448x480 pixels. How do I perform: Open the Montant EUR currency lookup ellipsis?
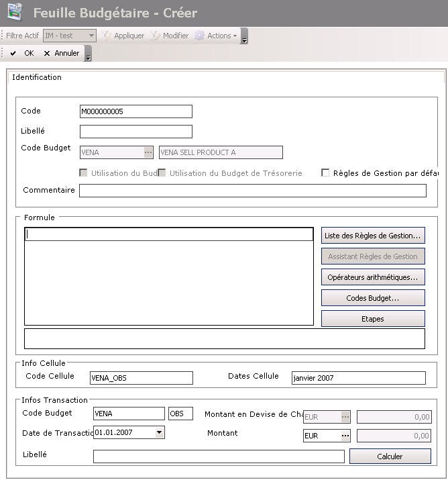coord(345,436)
